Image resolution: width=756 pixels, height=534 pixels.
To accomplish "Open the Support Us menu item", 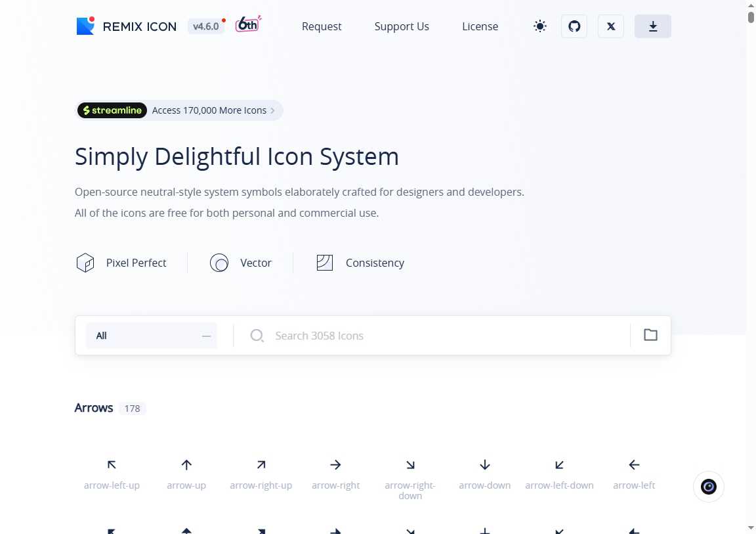I will (402, 26).
